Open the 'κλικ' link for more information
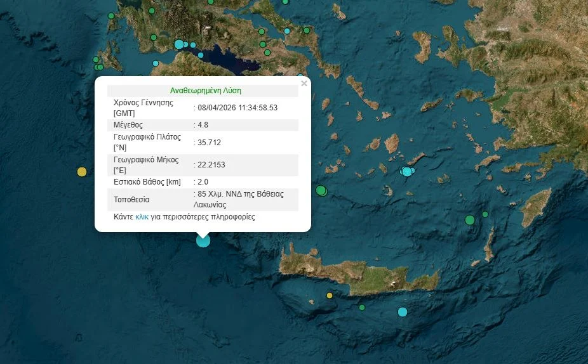Viewport: 588px width, 364px height. (x=142, y=217)
